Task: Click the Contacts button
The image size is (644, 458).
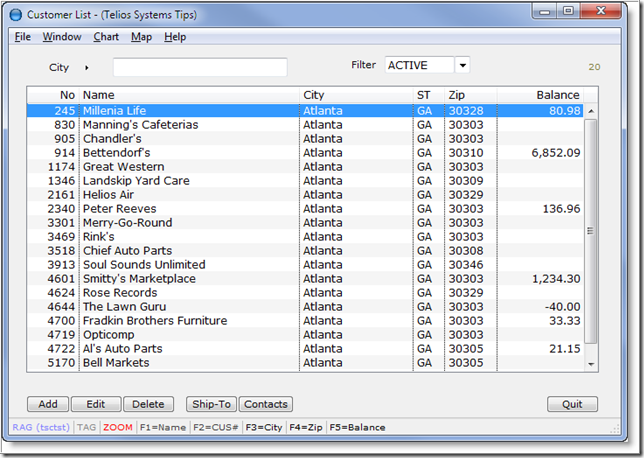Action: (x=265, y=404)
